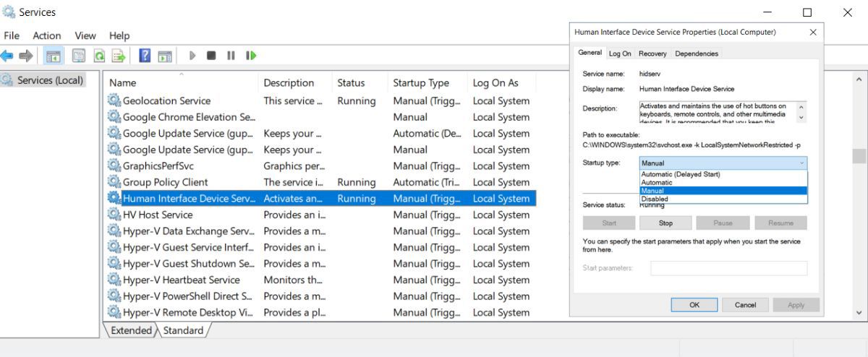Expand the Startup type combo box
The height and width of the screenshot is (357, 868).
pos(723,163)
